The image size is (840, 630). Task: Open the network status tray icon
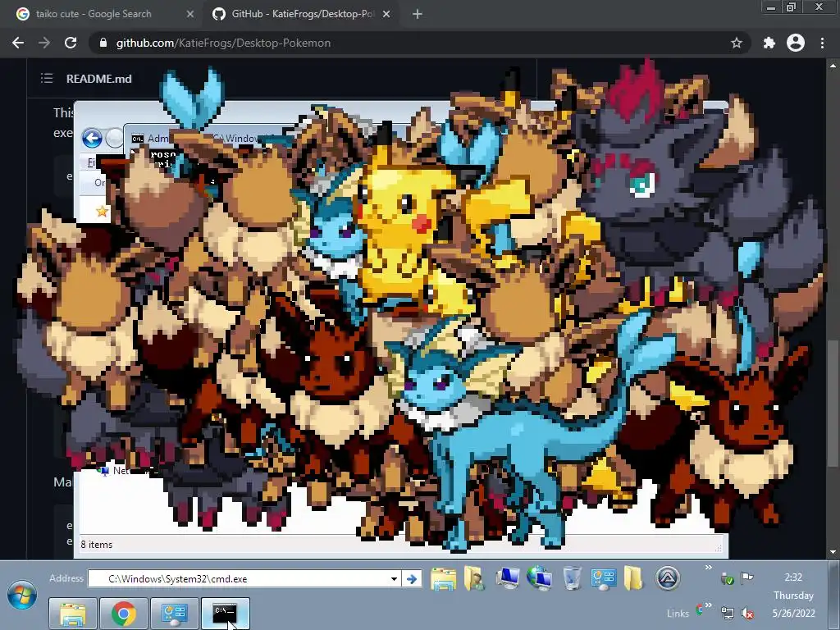click(x=728, y=613)
